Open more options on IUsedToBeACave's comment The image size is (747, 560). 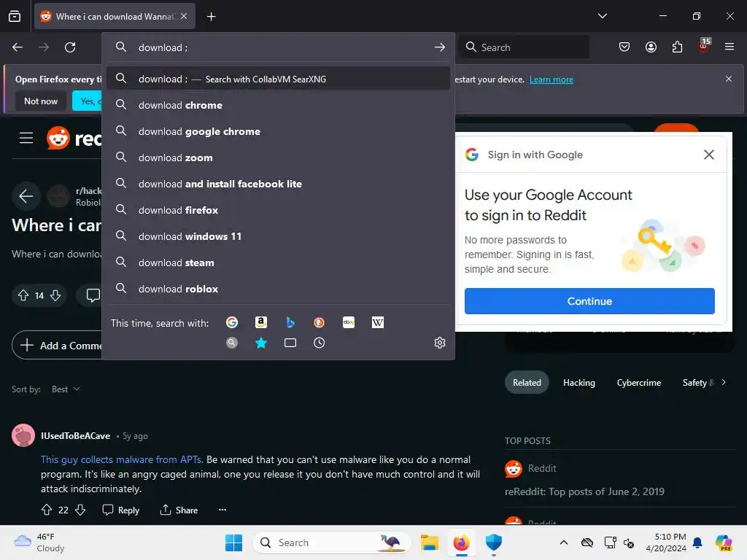coord(222,510)
